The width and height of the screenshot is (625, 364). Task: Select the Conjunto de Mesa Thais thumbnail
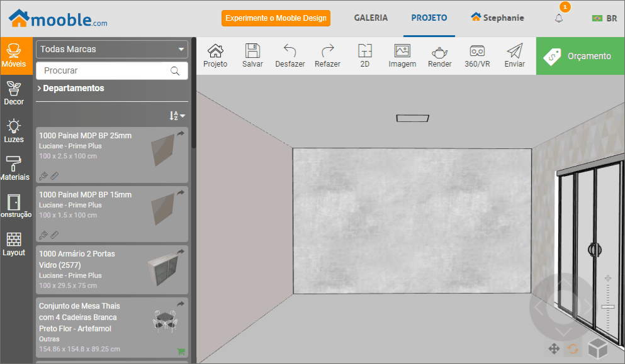click(165, 322)
